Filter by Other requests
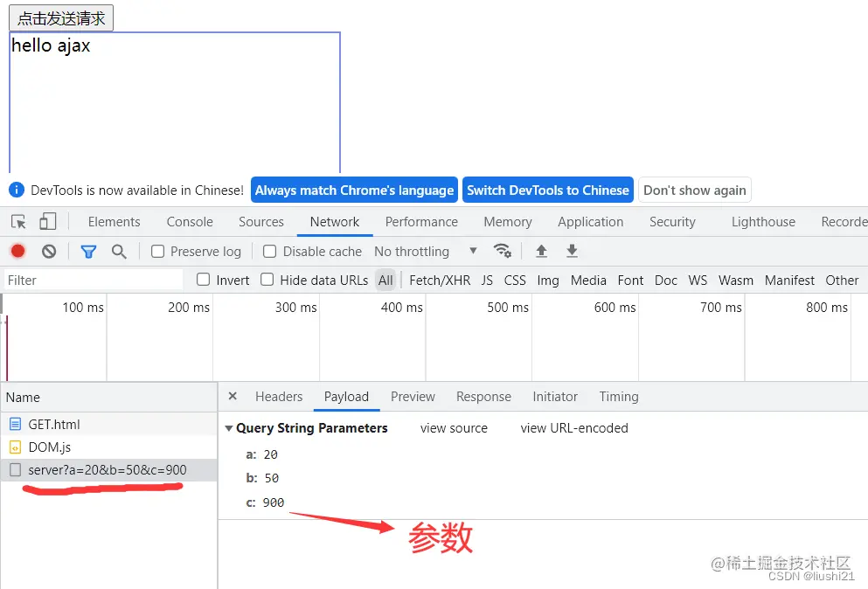 [x=842, y=281]
